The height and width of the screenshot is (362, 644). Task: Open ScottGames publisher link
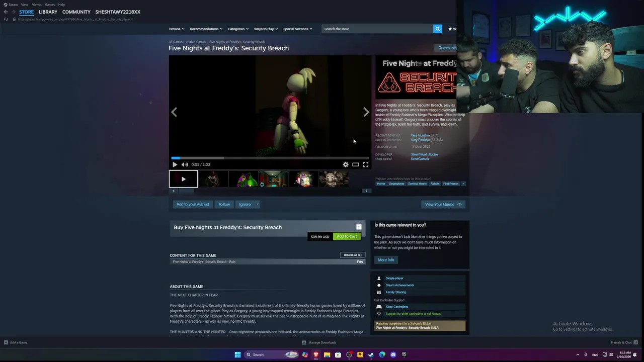[420, 159]
